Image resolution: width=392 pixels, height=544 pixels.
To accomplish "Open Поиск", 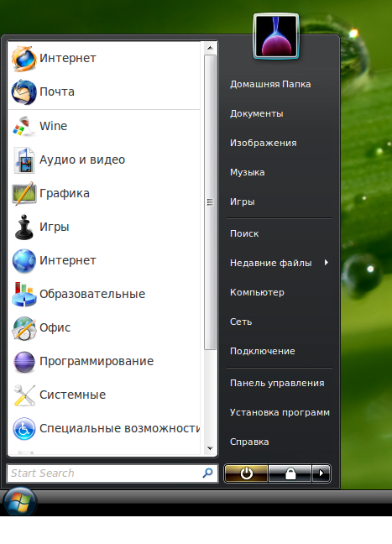I will pyautogui.click(x=244, y=233).
